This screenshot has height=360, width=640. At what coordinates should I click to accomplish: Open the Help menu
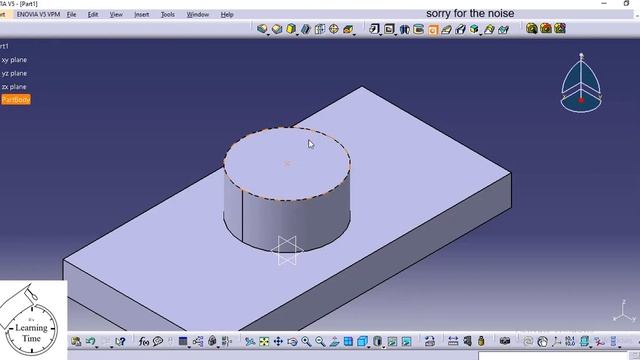tap(227, 14)
